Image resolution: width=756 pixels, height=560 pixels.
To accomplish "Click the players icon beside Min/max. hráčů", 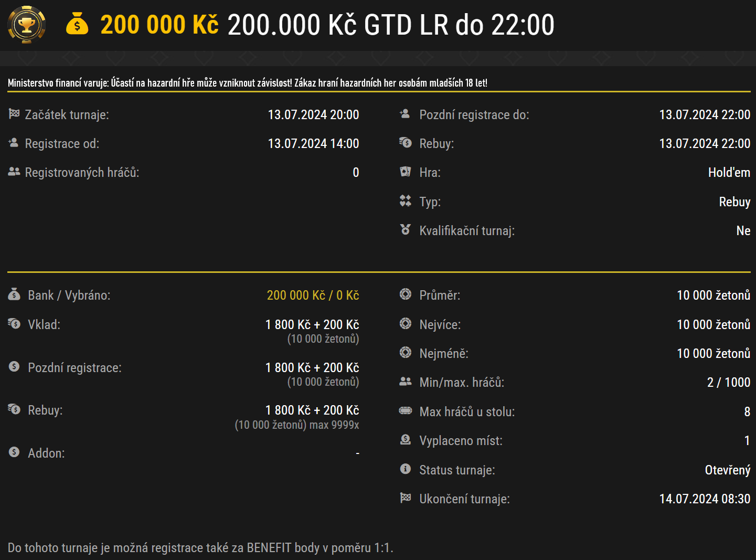I will pos(406,382).
